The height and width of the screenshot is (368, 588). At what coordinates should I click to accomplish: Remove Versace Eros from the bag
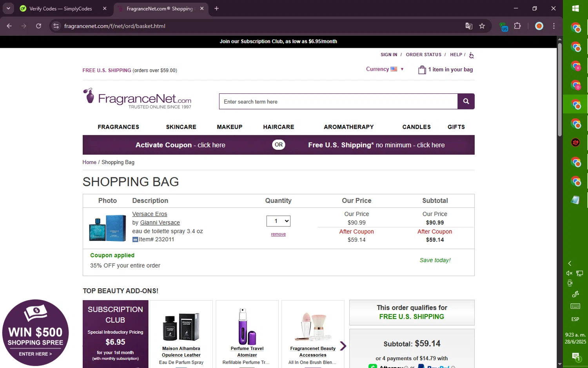[x=278, y=234]
